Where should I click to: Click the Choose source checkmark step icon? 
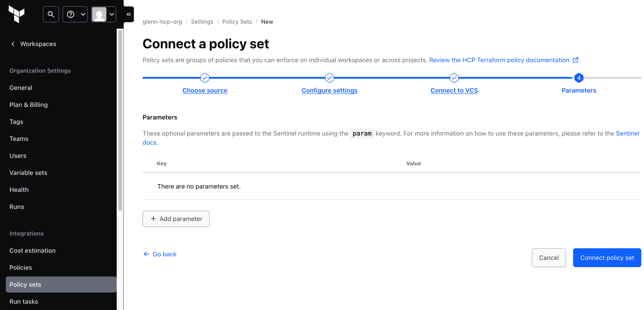(205, 78)
